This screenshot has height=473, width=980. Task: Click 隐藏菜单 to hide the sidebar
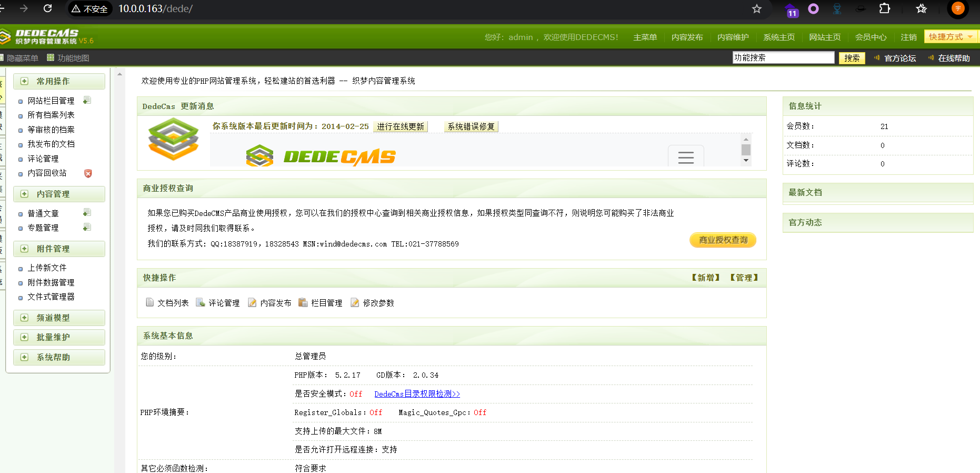[22, 58]
